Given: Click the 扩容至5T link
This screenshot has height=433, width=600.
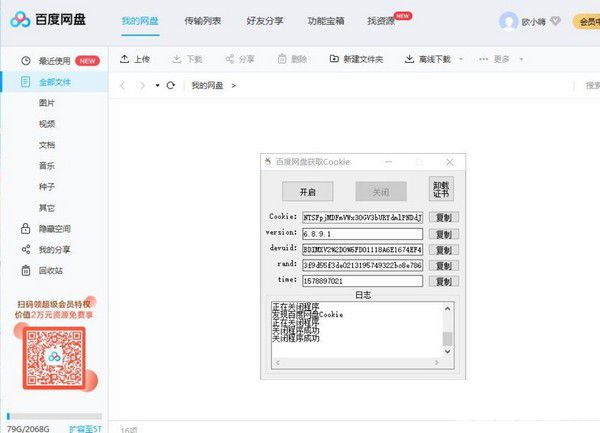Looking at the screenshot, I should tap(85, 428).
